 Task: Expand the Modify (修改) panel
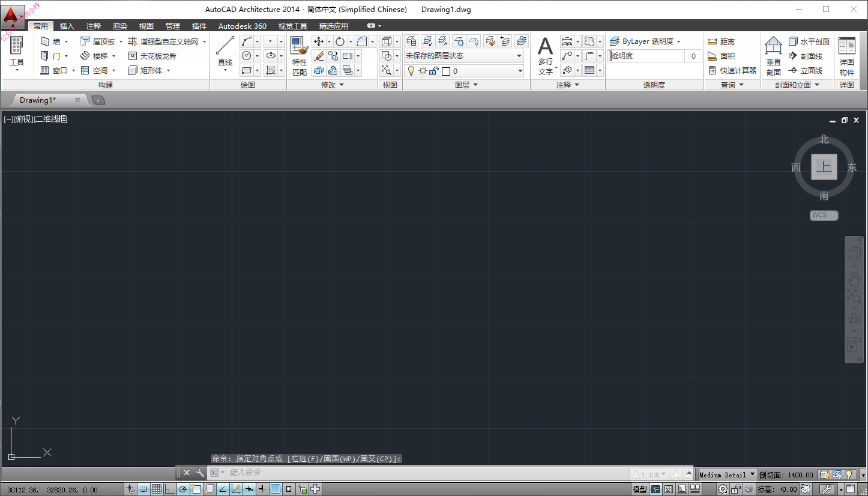click(333, 85)
